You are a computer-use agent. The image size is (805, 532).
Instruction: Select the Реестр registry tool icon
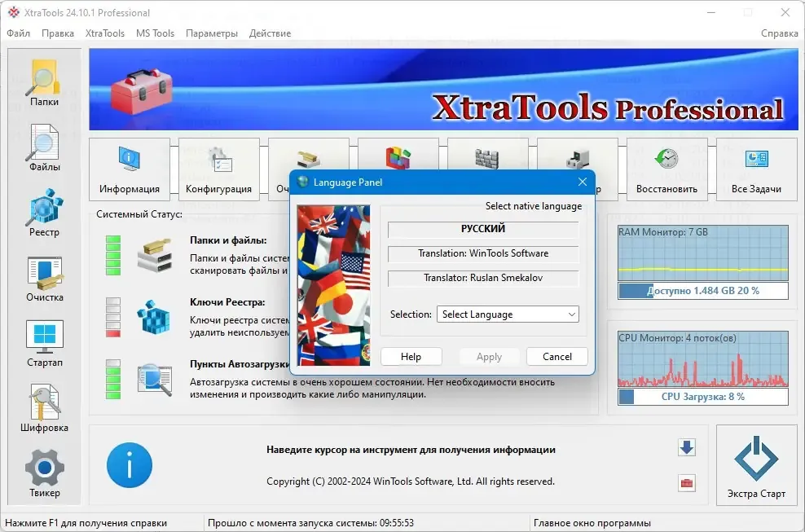(x=44, y=213)
